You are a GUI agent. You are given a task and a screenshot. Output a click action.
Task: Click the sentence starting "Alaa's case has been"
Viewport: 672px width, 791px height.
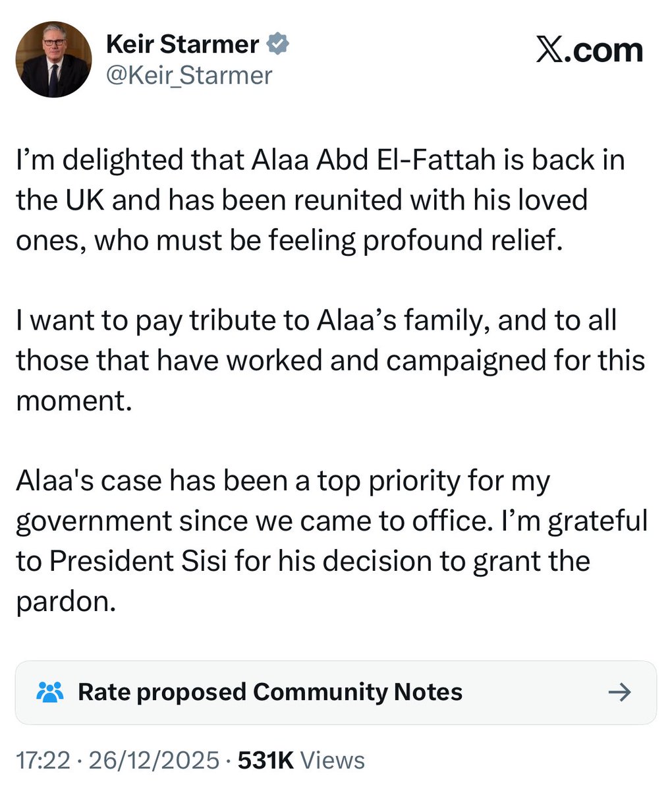(283, 481)
